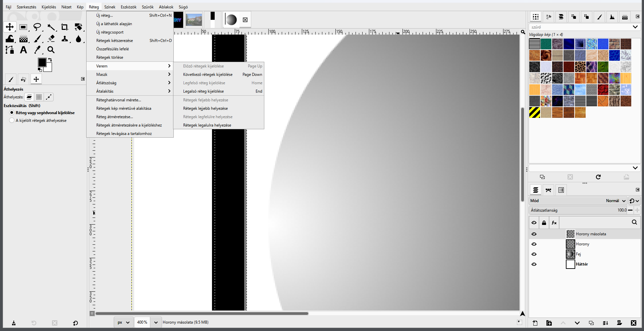Select the Eraser tool
Screen dimensions: 644x331
click(51, 39)
